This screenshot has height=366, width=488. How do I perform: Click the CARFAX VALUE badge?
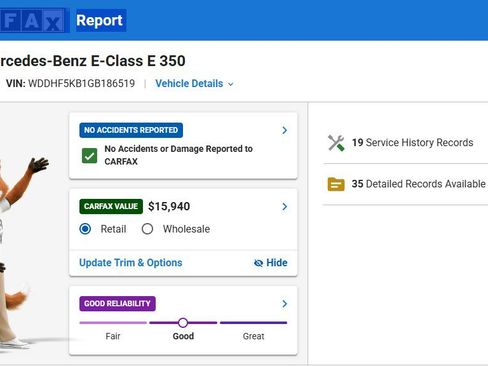[111, 206]
